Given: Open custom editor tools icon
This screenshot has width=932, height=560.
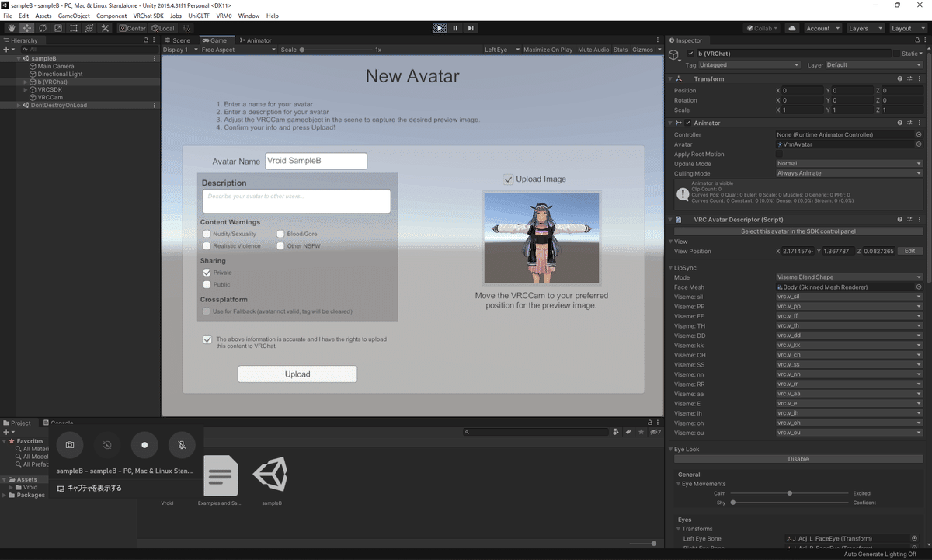Looking at the screenshot, I should (x=105, y=28).
